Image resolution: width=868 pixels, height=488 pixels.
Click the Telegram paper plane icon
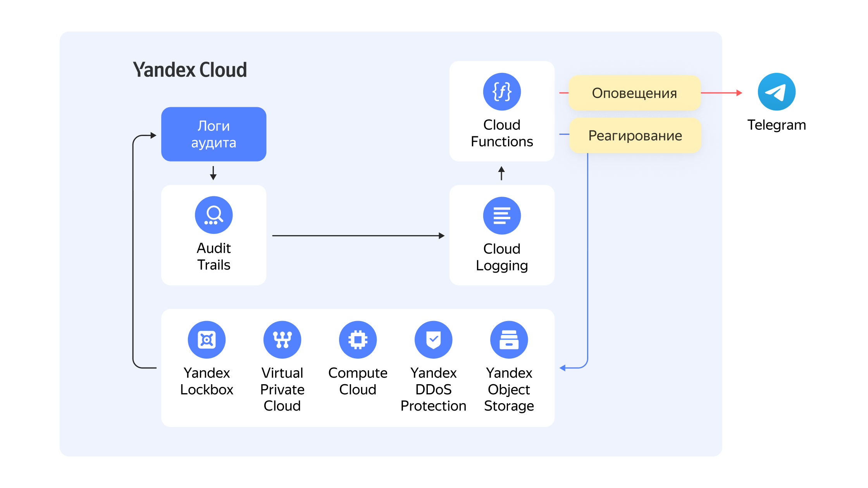click(x=777, y=92)
